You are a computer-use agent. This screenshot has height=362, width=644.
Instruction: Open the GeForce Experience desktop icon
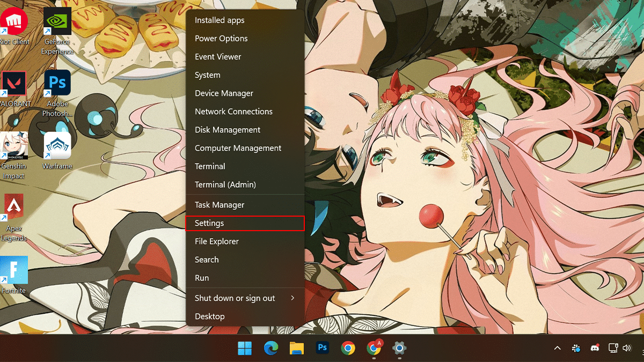[57, 31]
